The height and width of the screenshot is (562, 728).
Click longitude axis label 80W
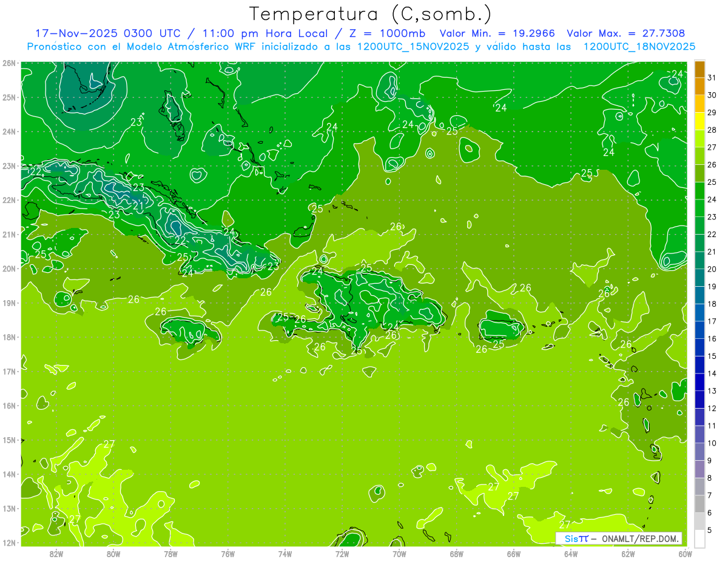point(113,554)
